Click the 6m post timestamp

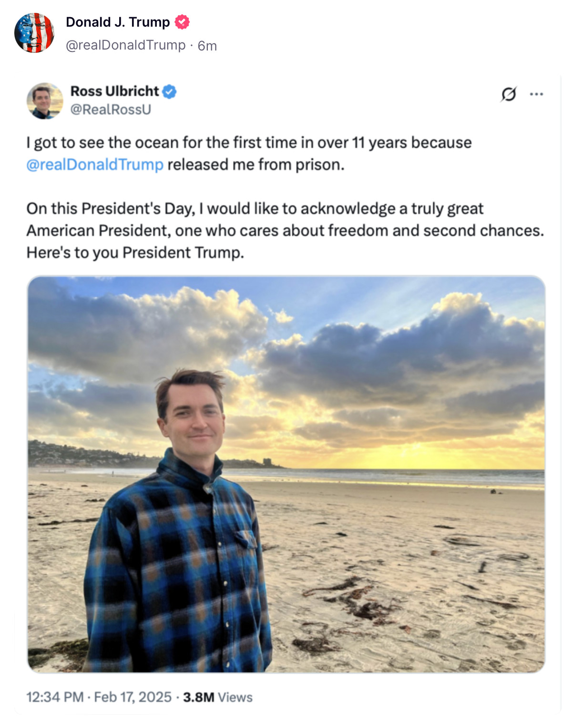(207, 46)
